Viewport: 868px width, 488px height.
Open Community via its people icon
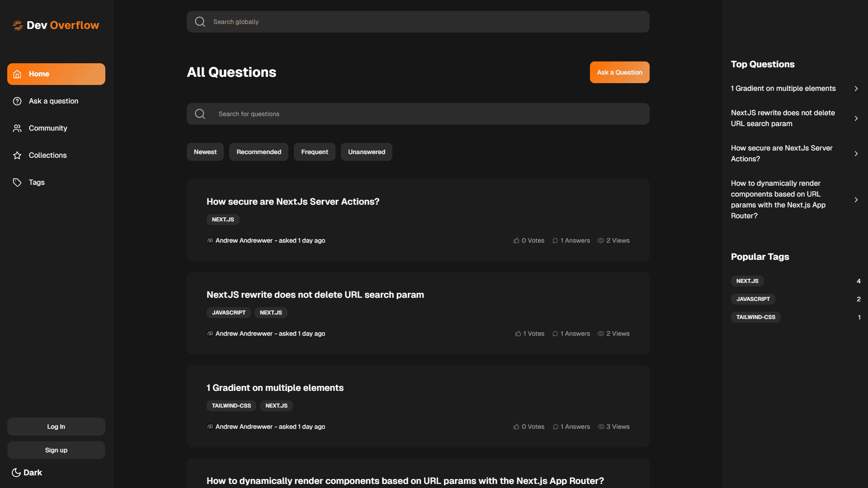[x=17, y=128]
